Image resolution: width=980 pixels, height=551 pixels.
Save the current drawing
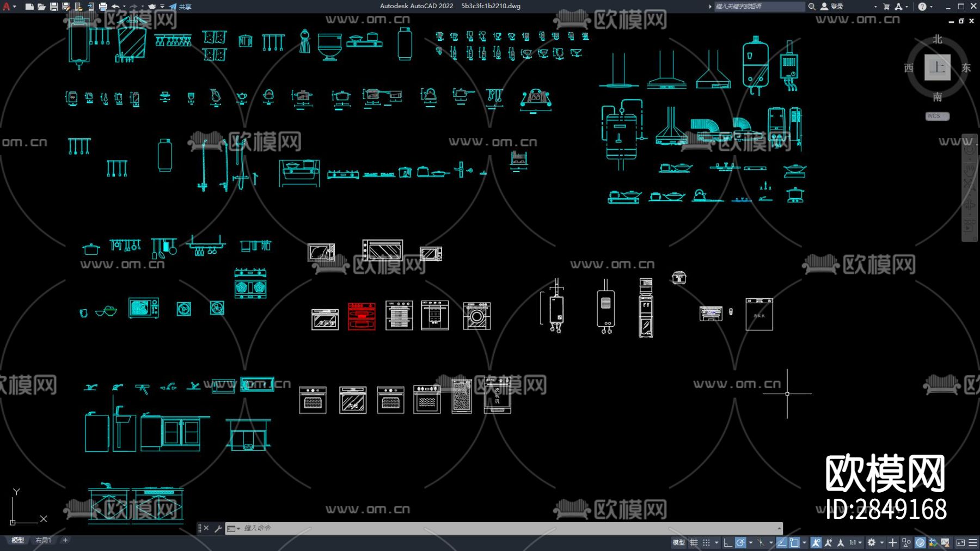[x=54, y=7]
